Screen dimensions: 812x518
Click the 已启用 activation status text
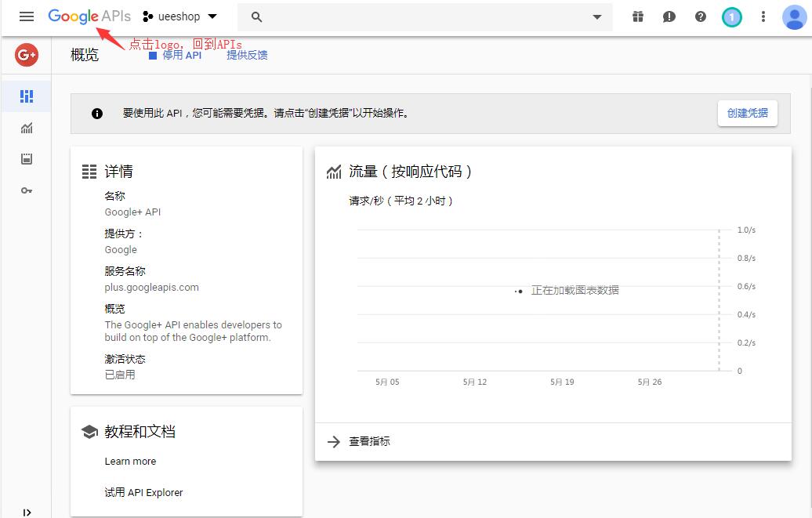point(120,375)
